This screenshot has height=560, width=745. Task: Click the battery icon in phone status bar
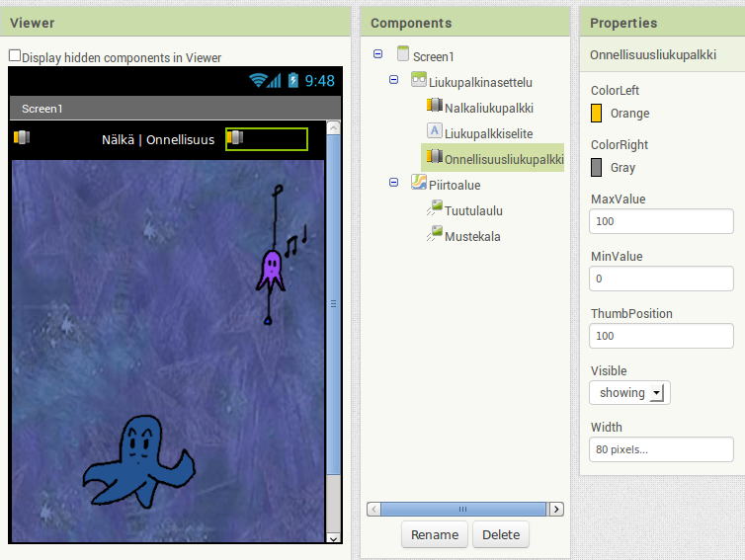[293, 80]
